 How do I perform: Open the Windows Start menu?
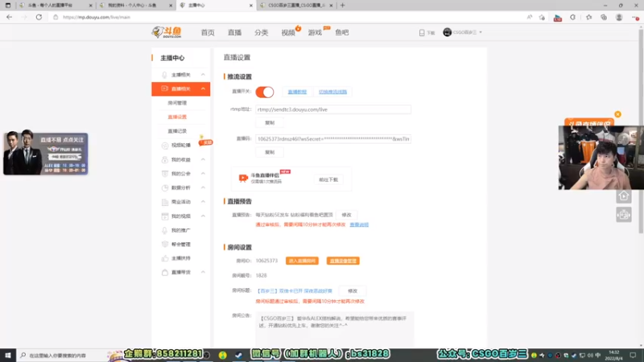tap(8, 355)
